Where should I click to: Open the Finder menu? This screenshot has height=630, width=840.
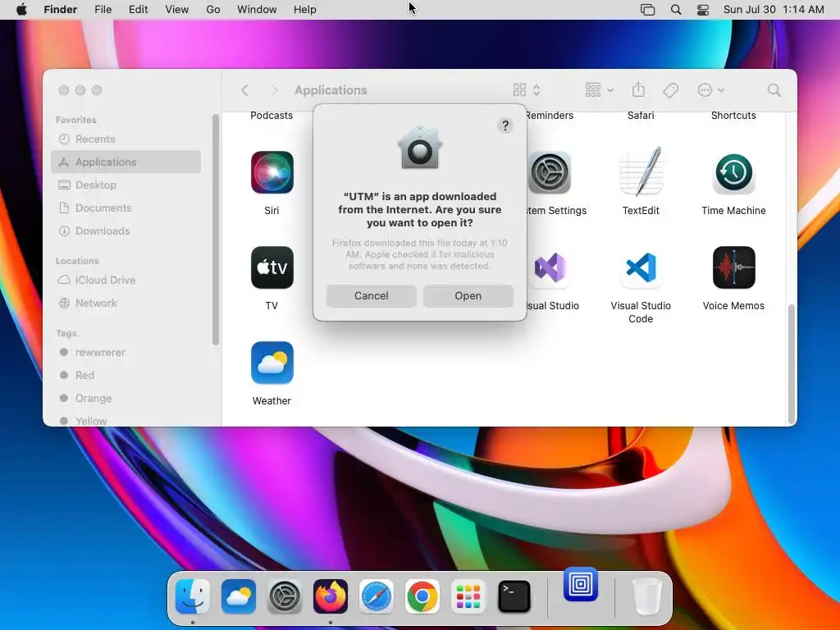coord(60,10)
